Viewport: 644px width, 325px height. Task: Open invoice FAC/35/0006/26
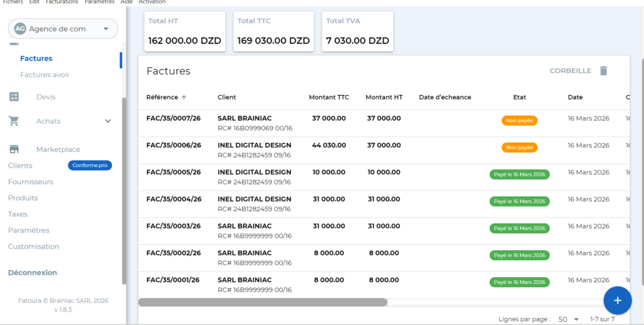[x=174, y=145]
